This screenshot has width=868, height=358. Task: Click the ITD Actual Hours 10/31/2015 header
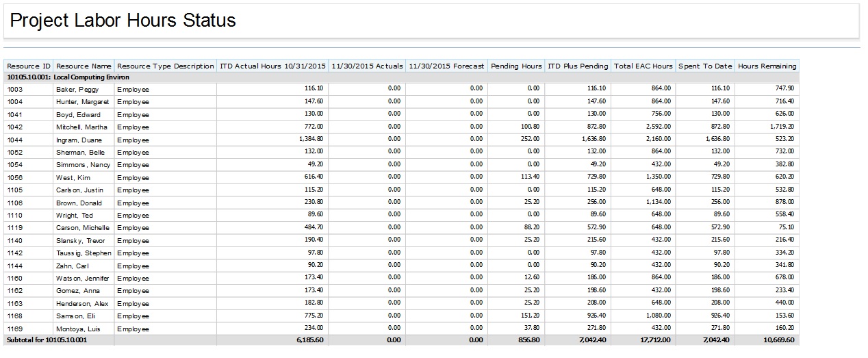pos(272,66)
